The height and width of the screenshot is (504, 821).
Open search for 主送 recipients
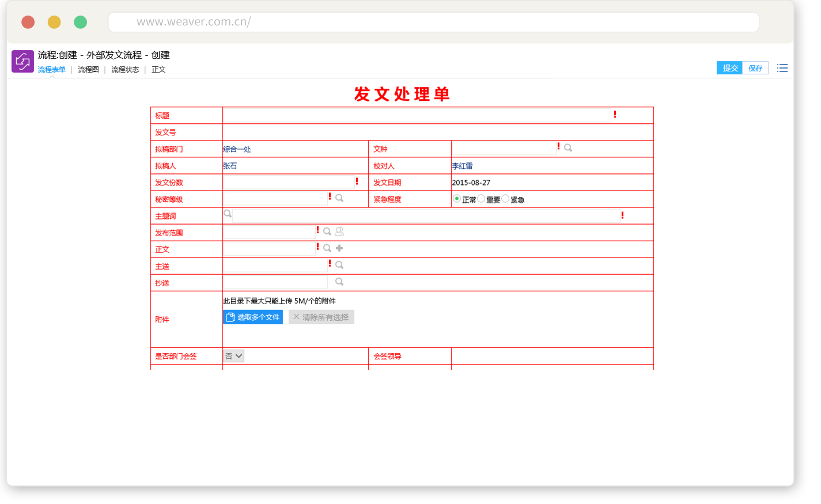pyautogui.click(x=339, y=265)
